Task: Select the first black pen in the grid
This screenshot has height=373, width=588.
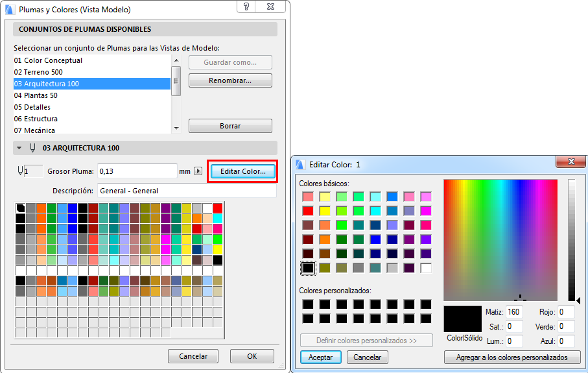Action: (x=21, y=208)
